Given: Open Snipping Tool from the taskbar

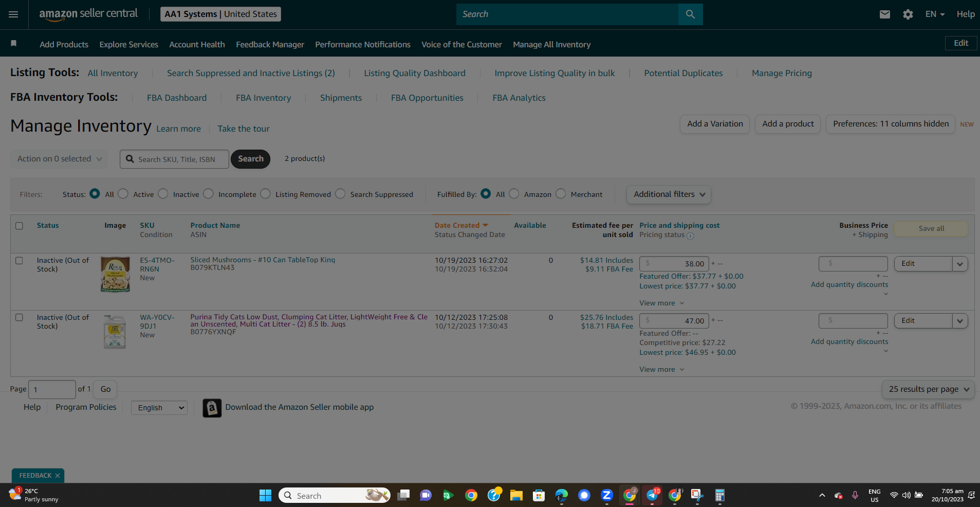Looking at the screenshot, I should click(697, 495).
